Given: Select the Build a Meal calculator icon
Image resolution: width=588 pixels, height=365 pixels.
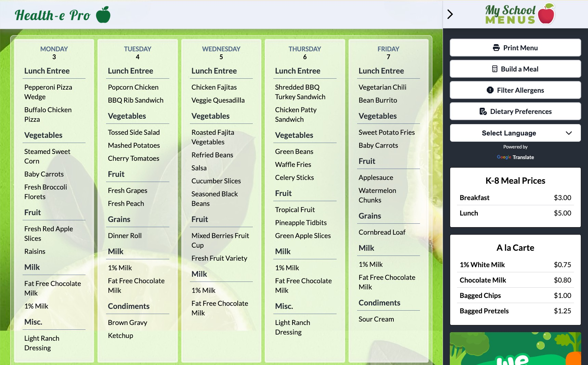Looking at the screenshot, I should (494, 69).
